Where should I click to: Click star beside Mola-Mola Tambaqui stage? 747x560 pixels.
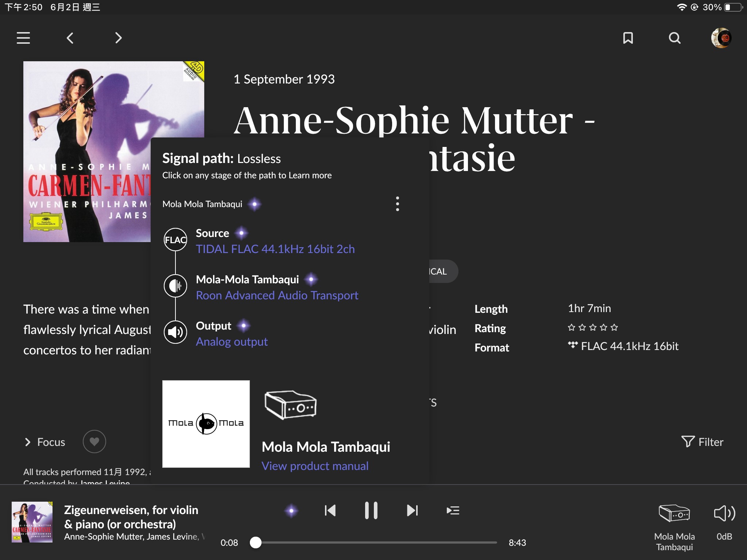point(311,280)
